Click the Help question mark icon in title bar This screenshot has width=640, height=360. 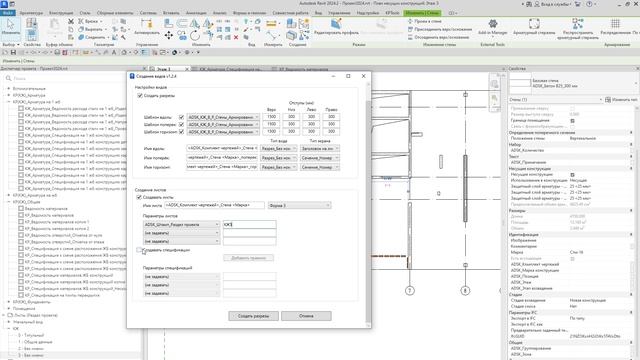(x=589, y=4)
